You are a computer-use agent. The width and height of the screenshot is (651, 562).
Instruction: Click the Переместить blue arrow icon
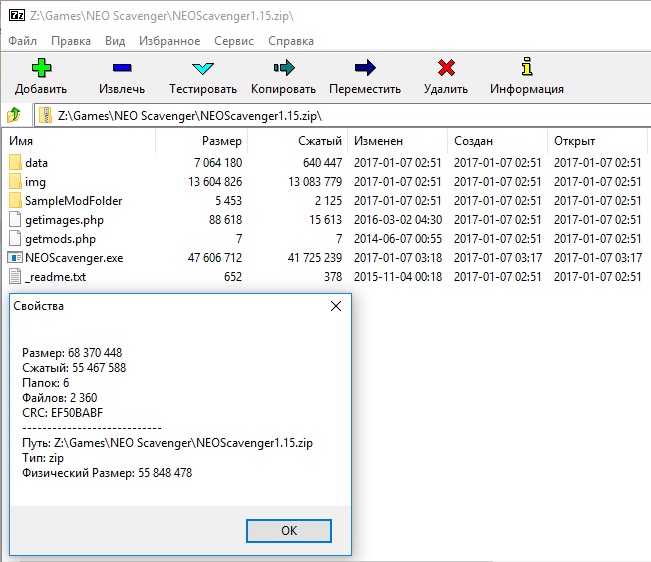365,68
